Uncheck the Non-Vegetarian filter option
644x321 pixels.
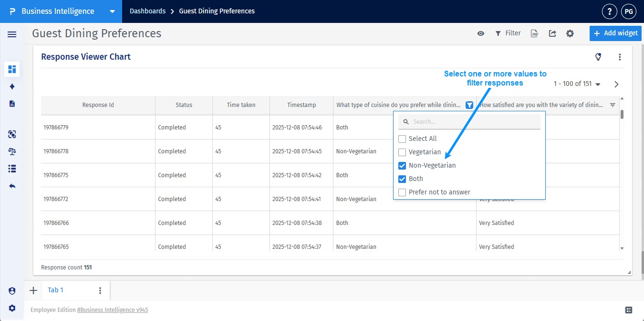coord(402,166)
